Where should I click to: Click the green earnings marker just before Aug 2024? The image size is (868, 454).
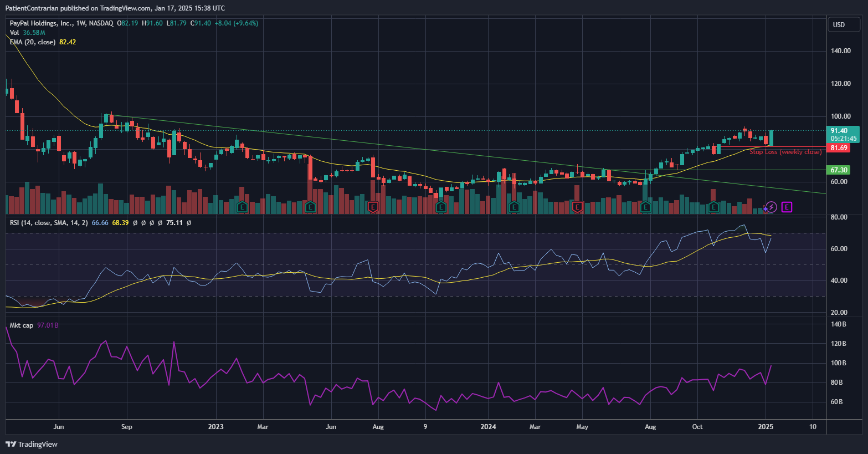pos(645,207)
